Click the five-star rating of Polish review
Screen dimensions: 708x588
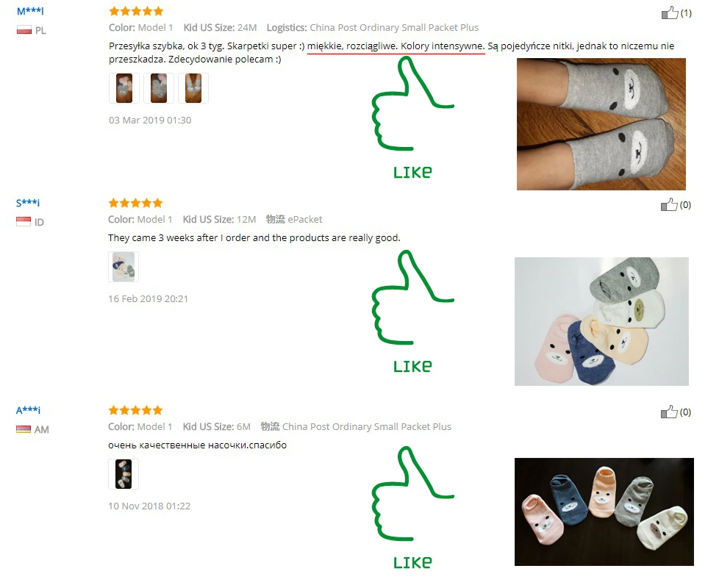pyautogui.click(x=136, y=11)
